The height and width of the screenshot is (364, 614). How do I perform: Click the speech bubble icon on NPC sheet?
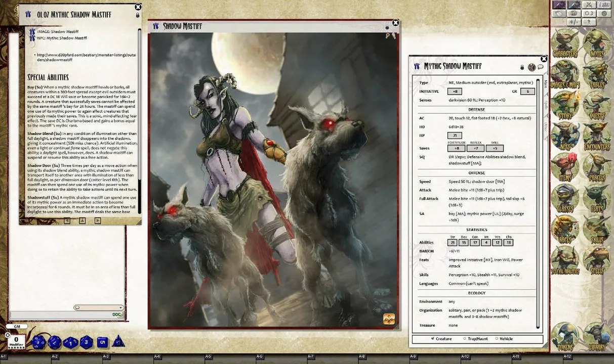point(541,67)
